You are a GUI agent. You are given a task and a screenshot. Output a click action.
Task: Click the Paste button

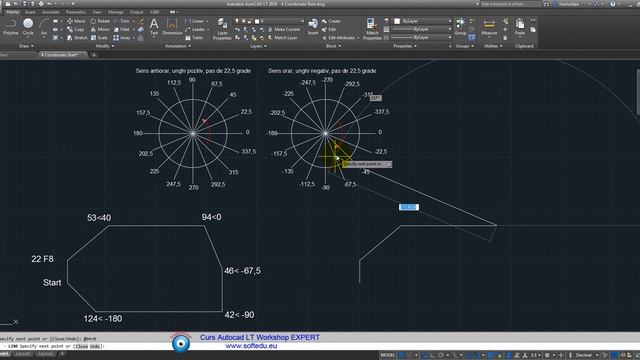[x=520, y=27]
